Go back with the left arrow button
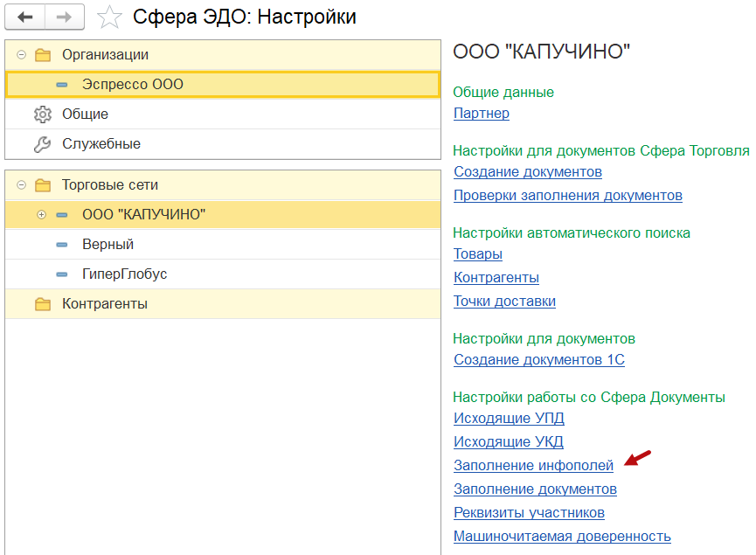 coord(25,17)
